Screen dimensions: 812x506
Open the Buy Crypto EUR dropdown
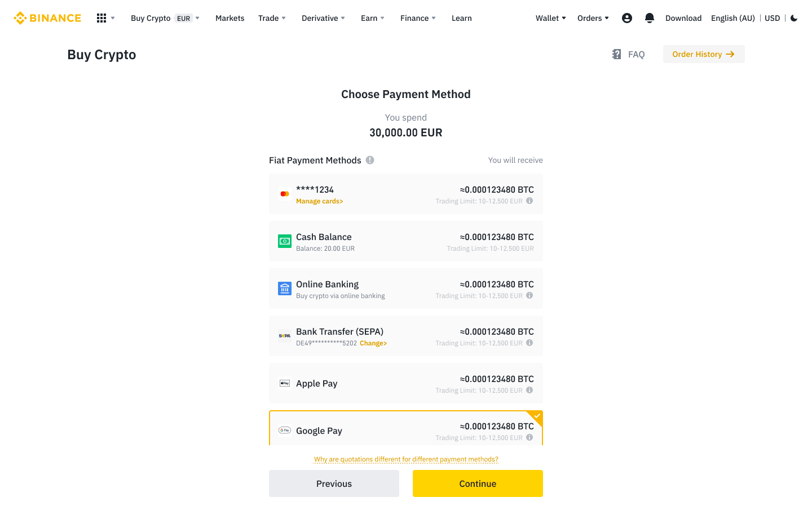pos(165,18)
